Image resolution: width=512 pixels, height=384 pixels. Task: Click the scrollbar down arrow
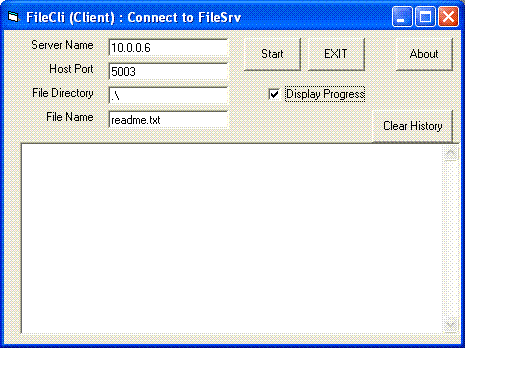pyautogui.click(x=451, y=325)
